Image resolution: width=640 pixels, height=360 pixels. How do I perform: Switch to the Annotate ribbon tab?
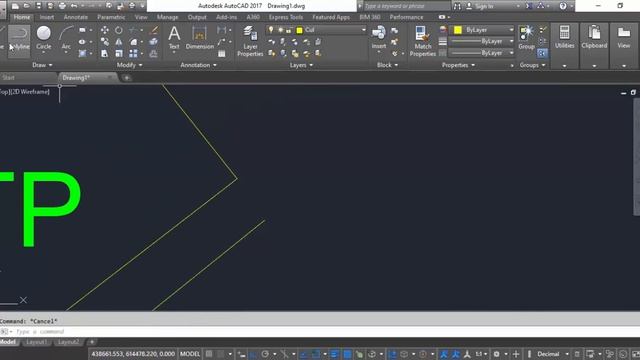coord(76,17)
